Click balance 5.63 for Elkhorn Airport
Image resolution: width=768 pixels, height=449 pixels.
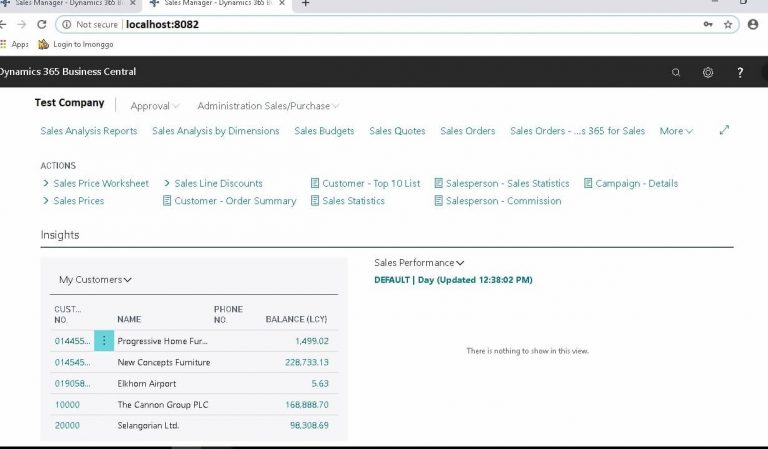coord(320,383)
